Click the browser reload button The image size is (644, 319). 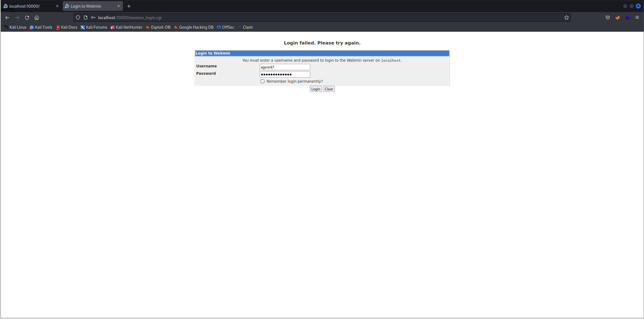[x=27, y=17]
